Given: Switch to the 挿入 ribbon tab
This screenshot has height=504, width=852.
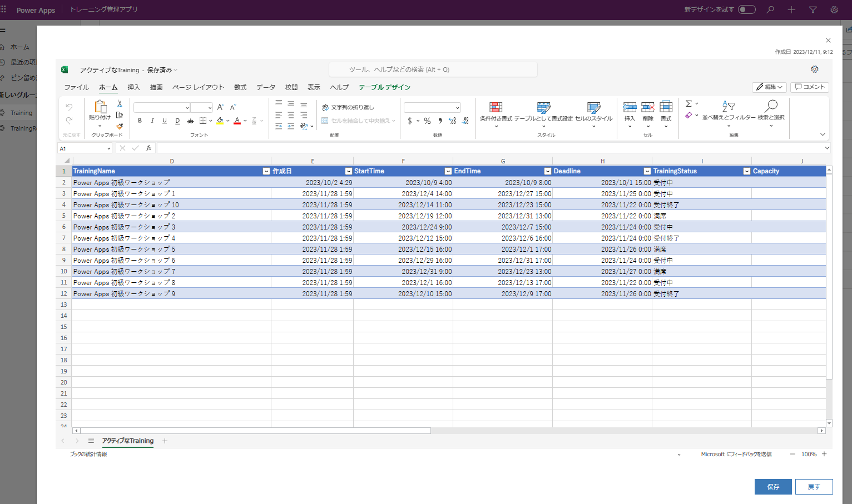Looking at the screenshot, I should (x=133, y=87).
